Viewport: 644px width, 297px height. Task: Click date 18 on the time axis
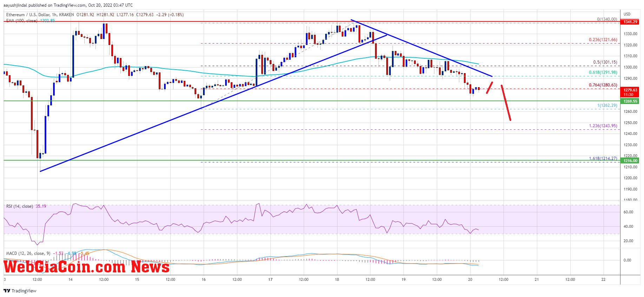tap(337, 280)
